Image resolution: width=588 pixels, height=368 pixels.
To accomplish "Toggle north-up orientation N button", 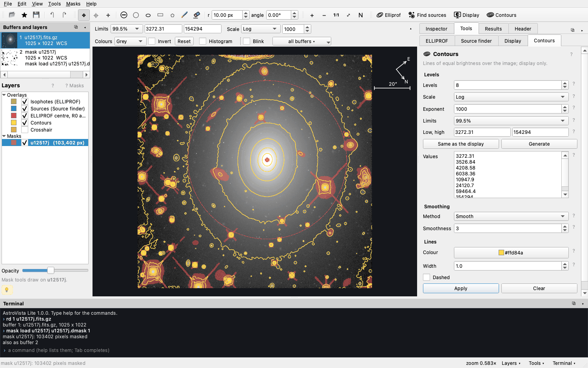I will (x=361, y=15).
